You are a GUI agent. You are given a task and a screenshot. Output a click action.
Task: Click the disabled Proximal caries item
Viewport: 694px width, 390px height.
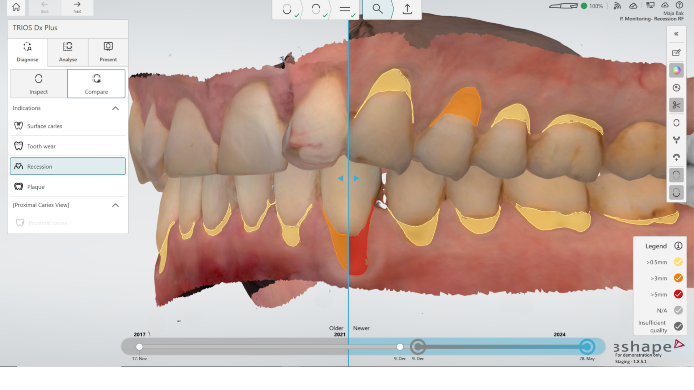click(68, 223)
